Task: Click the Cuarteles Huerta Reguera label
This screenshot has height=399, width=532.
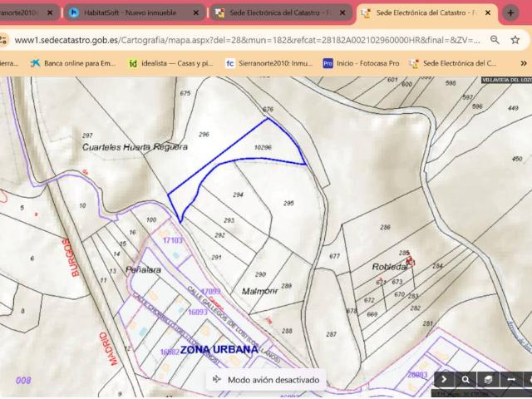Action: click(x=135, y=147)
